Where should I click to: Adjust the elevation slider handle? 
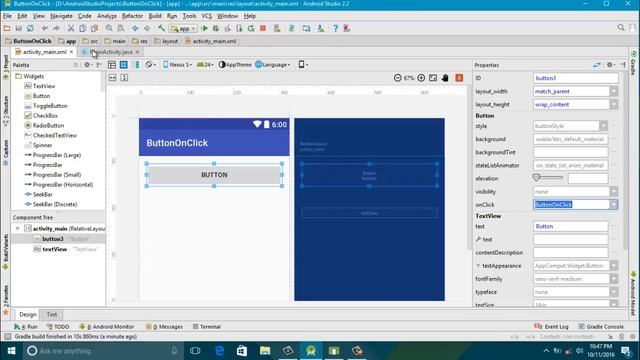pyautogui.click(x=536, y=178)
